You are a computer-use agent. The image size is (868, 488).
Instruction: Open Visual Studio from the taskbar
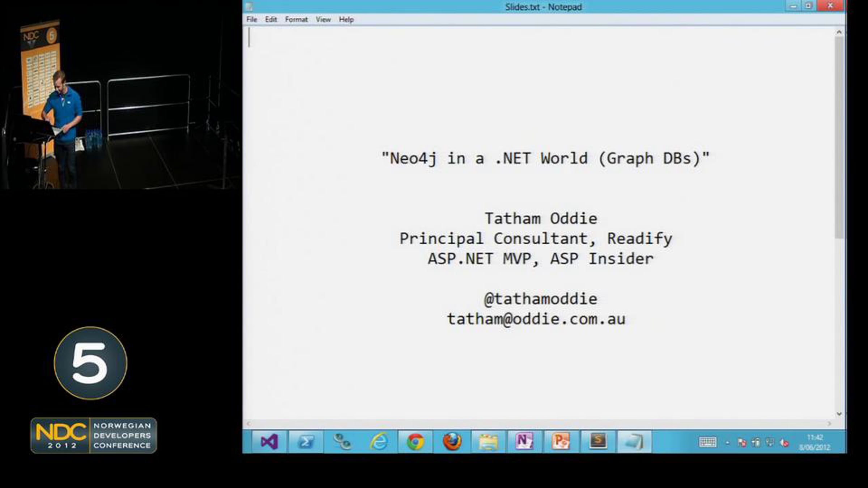pyautogui.click(x=269, y=441)
